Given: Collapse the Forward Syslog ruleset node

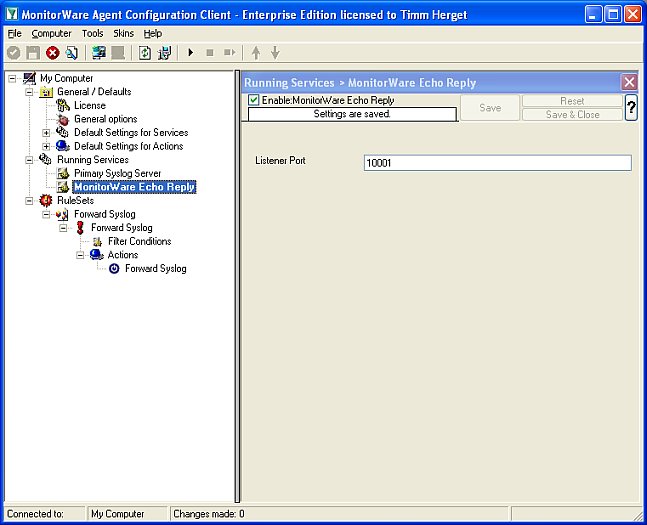Looking at the screenshot, I should point(46,214).
